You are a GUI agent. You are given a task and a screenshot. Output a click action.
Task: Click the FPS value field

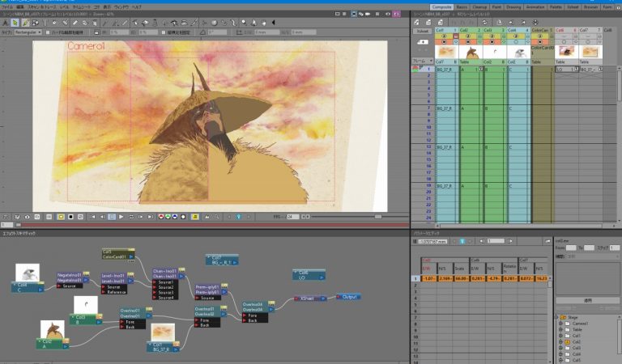pos(292,217)
